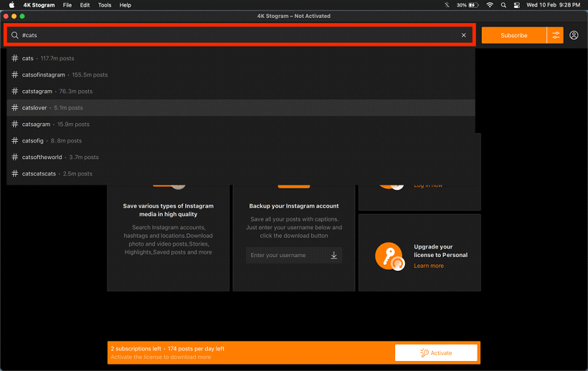Open the user account profile icon
Viewport: 588px width, 371px height.
pyautogui.click(x=574, y=35)
